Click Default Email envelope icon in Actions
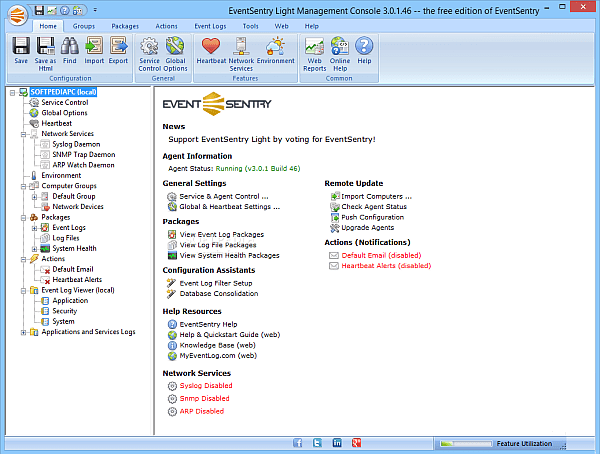600x454 pixels. coord(334,255)
